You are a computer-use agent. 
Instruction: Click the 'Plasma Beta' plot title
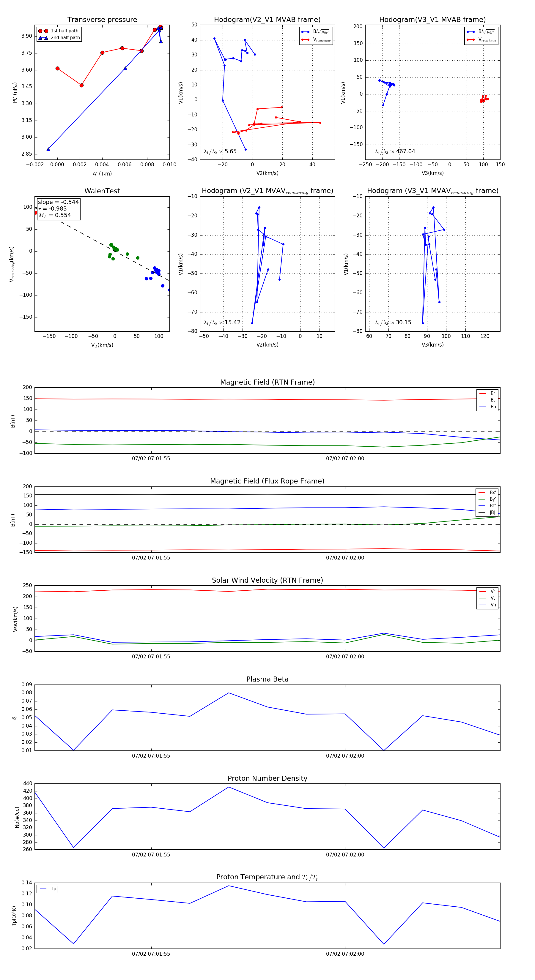pyautogui.click(x=267, y=679)
